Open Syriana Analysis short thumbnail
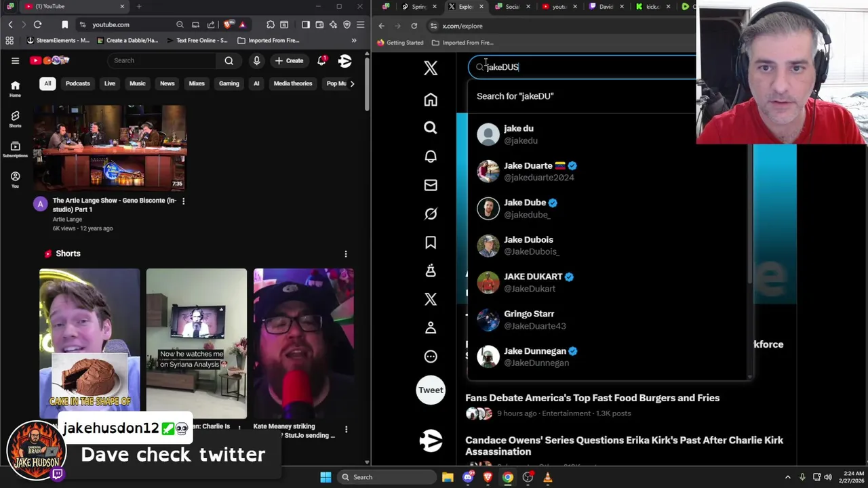This screenshot has width=868, height=488. 197,344
